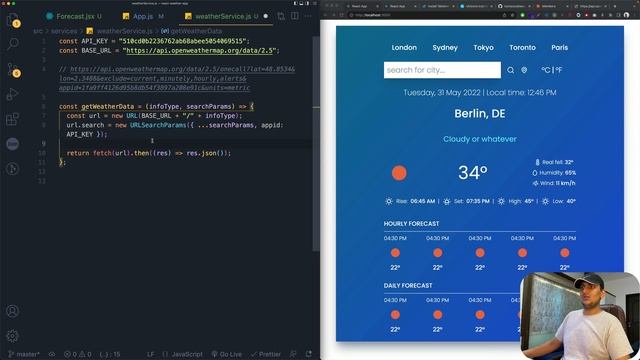640x360 pixels.
Task: Click the Prettier status item
Action: 266,354
